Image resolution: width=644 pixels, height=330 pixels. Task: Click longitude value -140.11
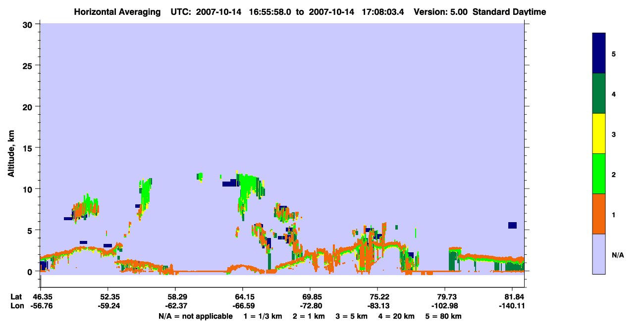(512, 306)
